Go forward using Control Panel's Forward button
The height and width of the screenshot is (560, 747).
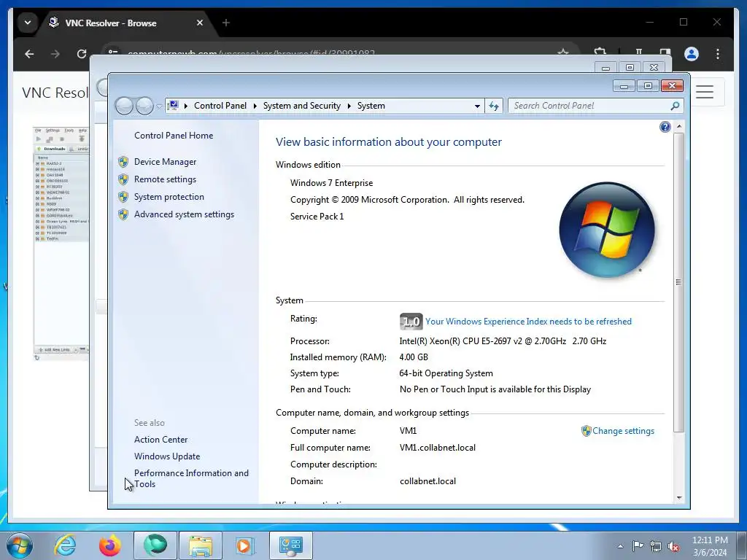point(144,106)
